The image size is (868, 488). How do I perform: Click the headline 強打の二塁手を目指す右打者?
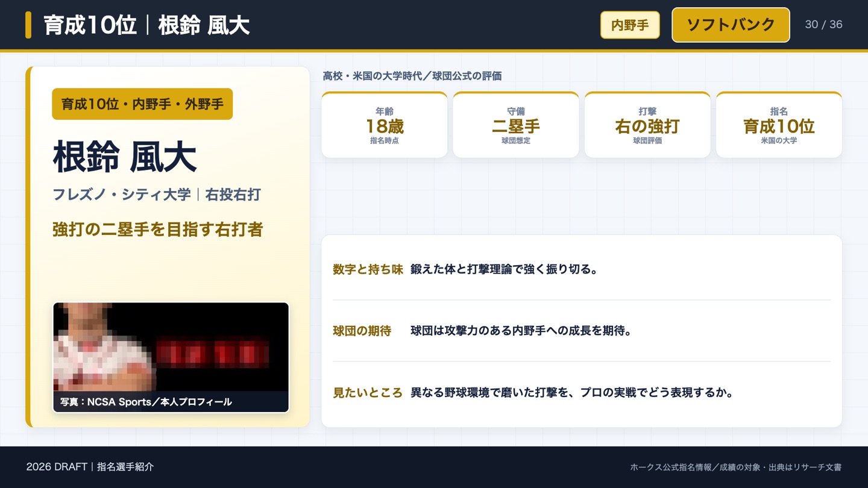(158, 230)
